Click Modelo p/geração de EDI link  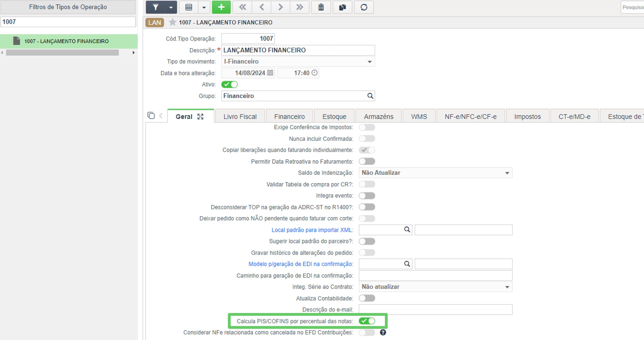(x=301, y=264)
